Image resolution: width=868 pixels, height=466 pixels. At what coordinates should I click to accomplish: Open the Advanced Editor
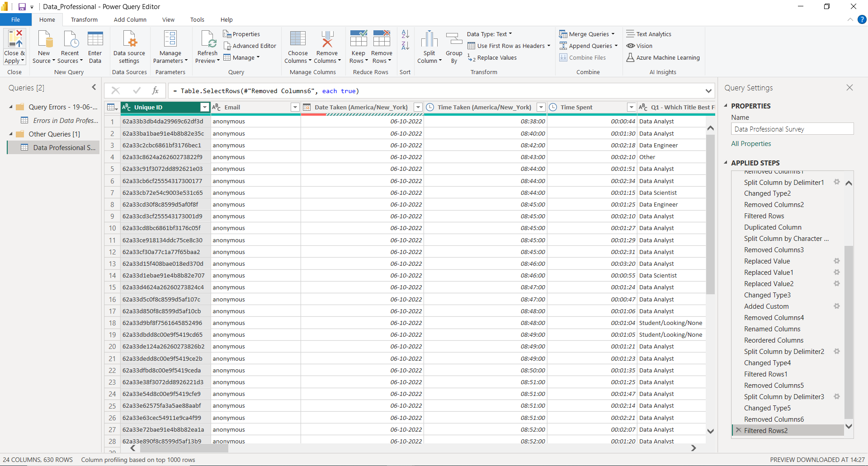pyautogui.click(x=250, y=46)
